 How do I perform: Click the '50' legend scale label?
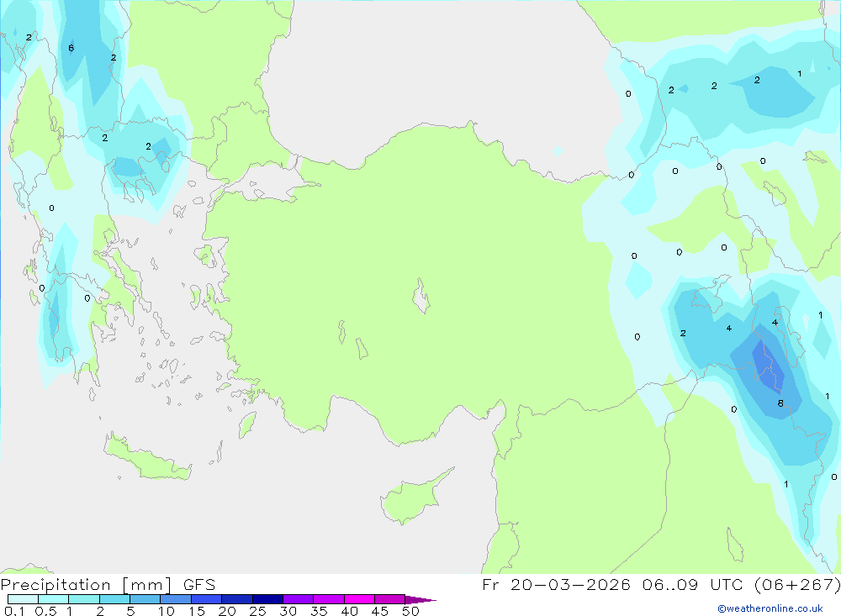point(410,611)
